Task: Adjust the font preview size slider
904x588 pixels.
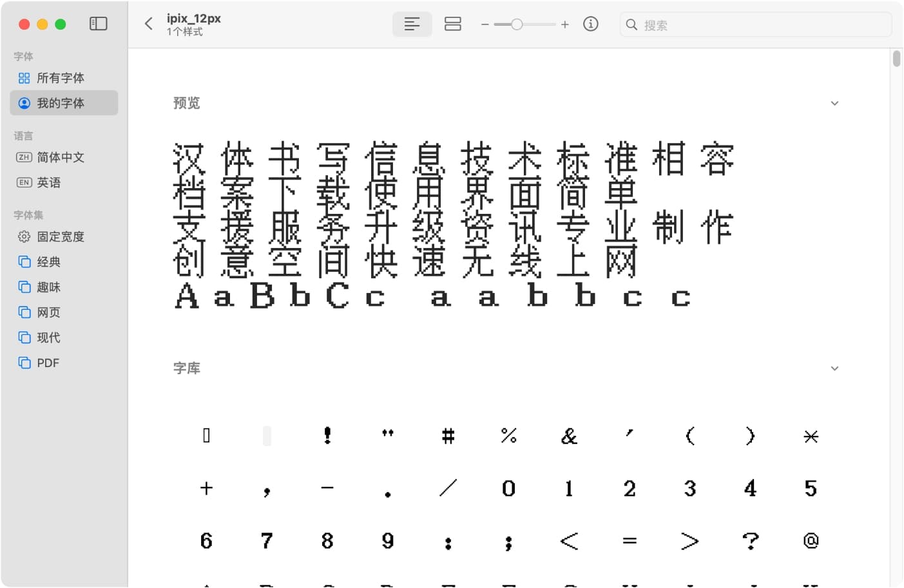Action: (x=517, y=24)
